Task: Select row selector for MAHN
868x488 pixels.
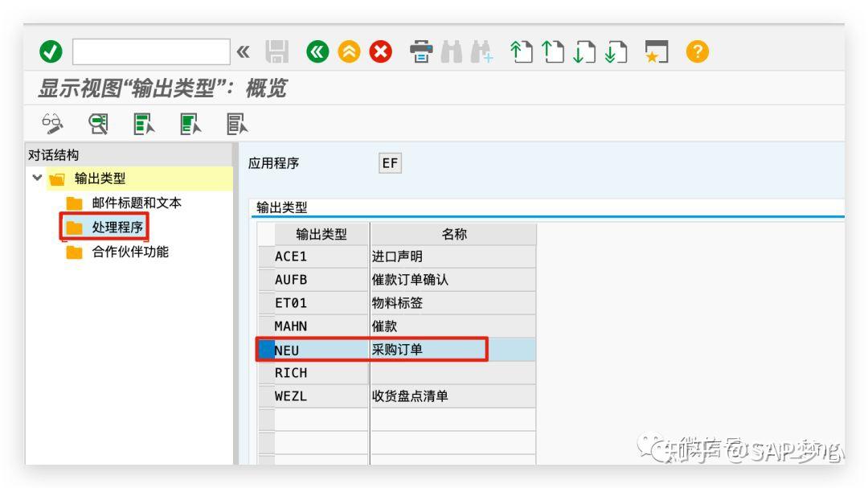Action: (266, 326)
